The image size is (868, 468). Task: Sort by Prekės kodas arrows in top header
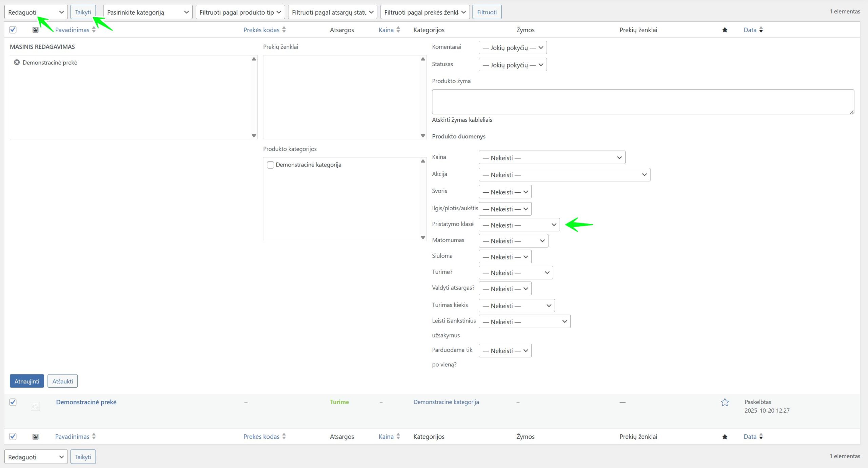(284, 30)
